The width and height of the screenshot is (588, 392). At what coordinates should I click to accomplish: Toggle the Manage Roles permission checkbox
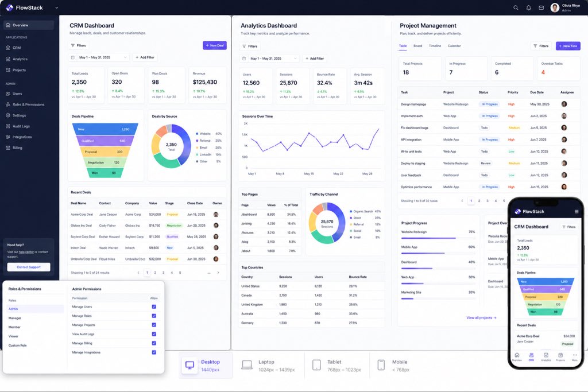[x=154, y=316]
